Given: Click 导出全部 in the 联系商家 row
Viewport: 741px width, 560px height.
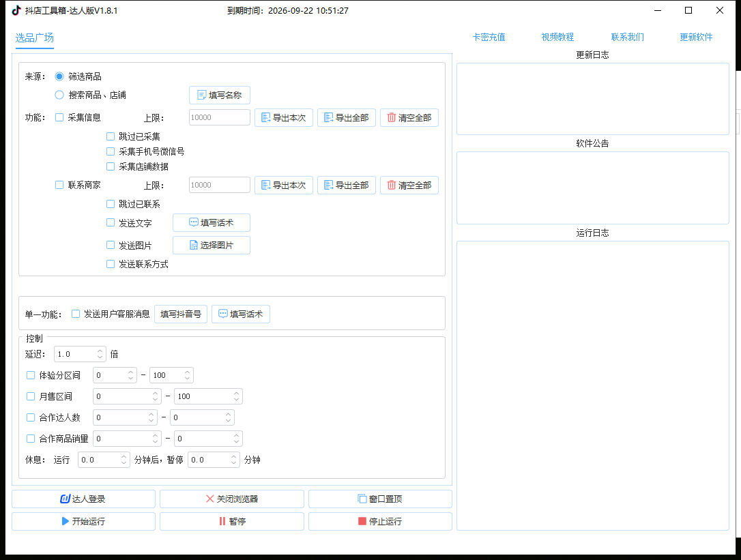Looking at the screenshot, I should (x=347, y=186).
